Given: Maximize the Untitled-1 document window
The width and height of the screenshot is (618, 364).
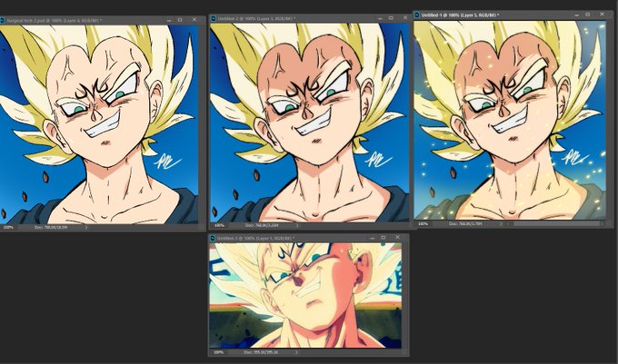Looking at the screenshot, I should [x=588, y=15].
